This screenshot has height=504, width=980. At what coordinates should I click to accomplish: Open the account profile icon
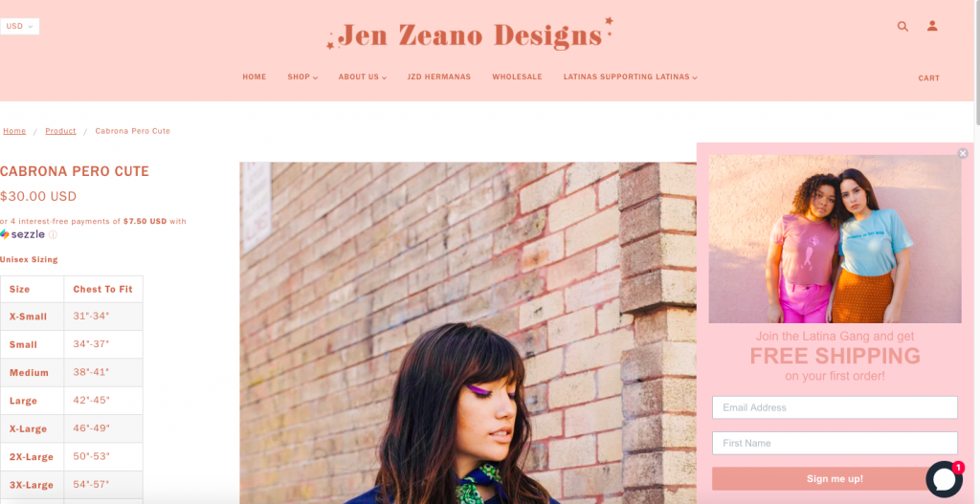(932, 26)
